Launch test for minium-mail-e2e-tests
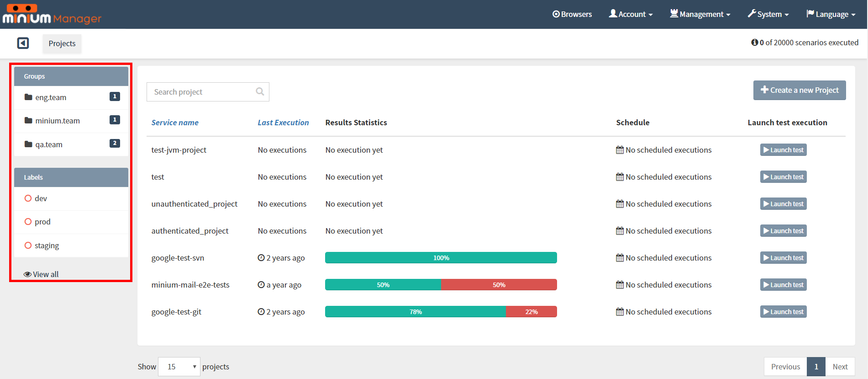This screenshot has width=868, height=379. 783,285
